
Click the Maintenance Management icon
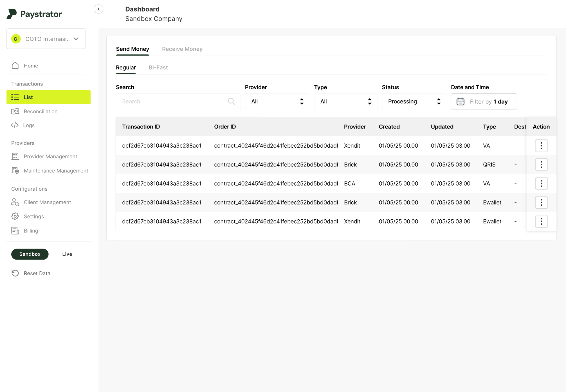15,171
